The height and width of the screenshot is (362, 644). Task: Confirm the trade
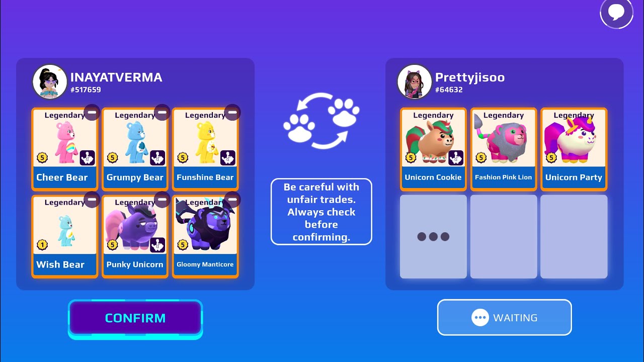click(x=135, y=318)
